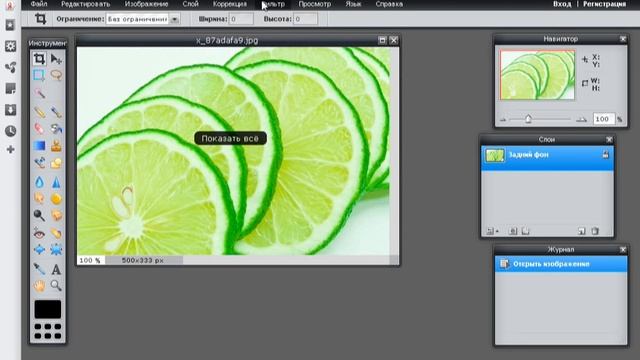640x360 pixels.
Task: Select the Blur water-drop tool
Action: pos(39,182)
